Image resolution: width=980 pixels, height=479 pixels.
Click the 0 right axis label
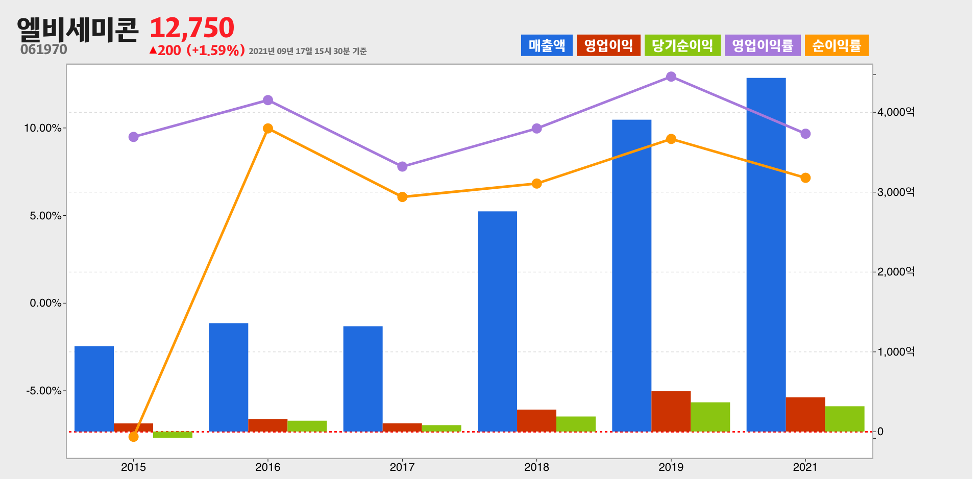point(880,432)
